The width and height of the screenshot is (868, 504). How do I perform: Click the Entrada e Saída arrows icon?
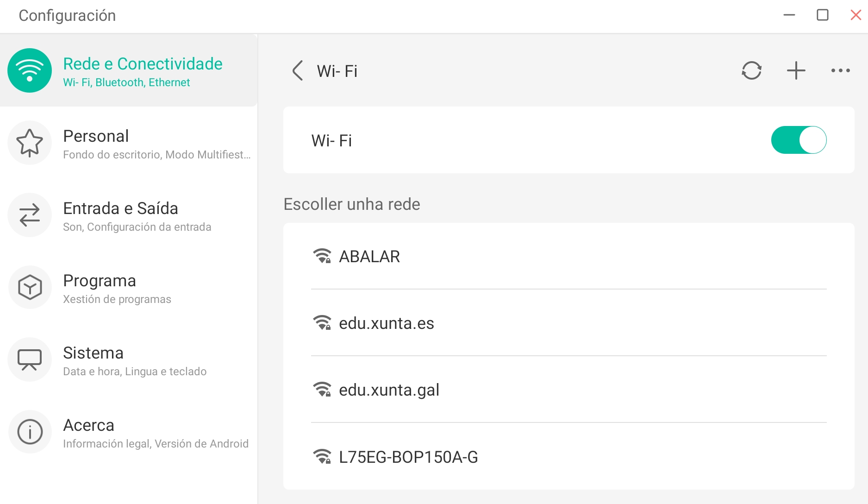pyautogui.click(x=30, y=215)
